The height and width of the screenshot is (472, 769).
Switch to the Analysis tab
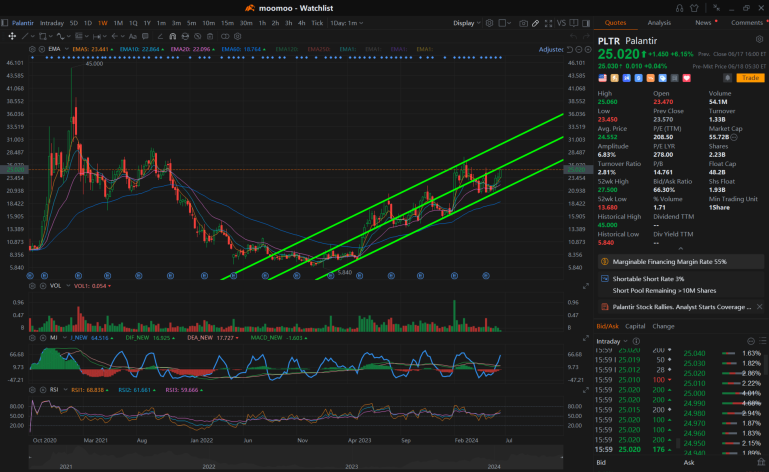click(659, 23)
